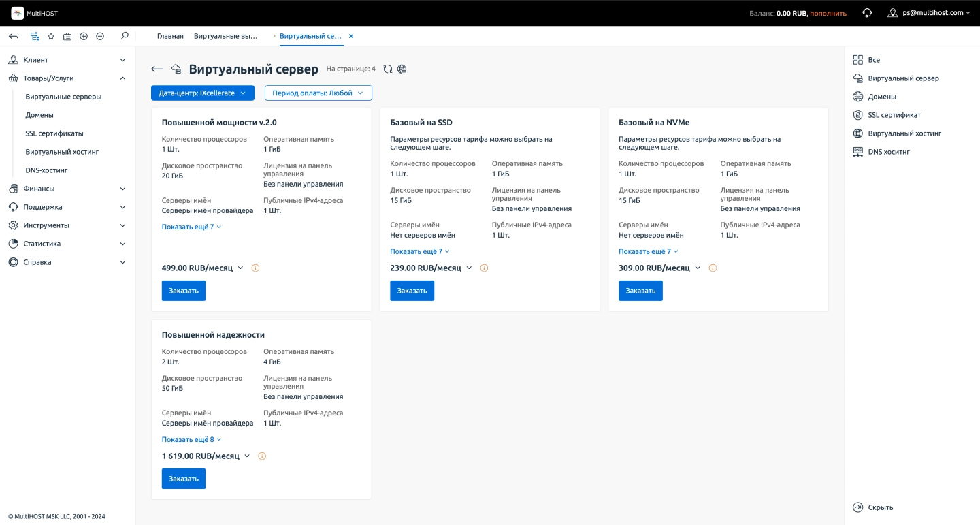This screenshot has height=525, width=980.
Task: Open the search magnifier icon
Action: pos(124,36)
